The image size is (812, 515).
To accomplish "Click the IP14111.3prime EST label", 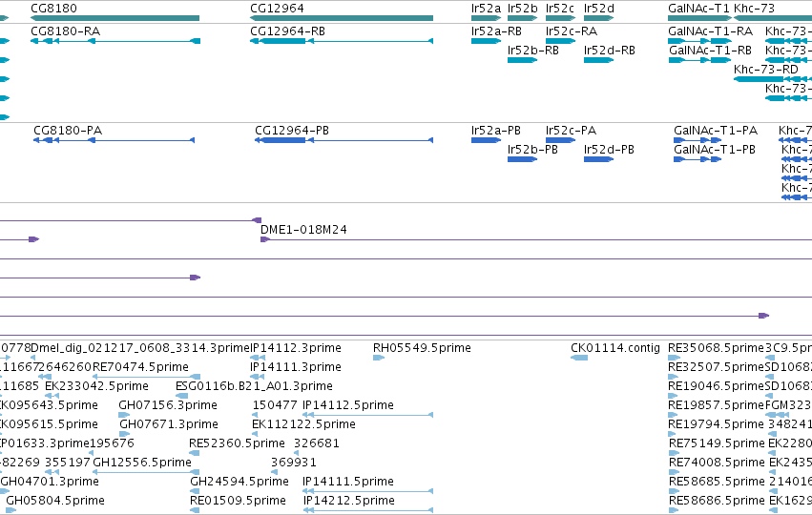I will click(x=296, y=367).
